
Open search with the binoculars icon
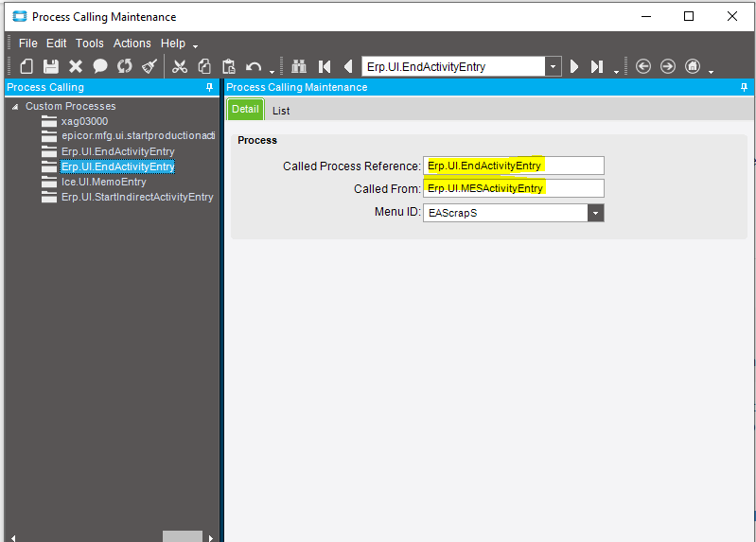point(299,66)
